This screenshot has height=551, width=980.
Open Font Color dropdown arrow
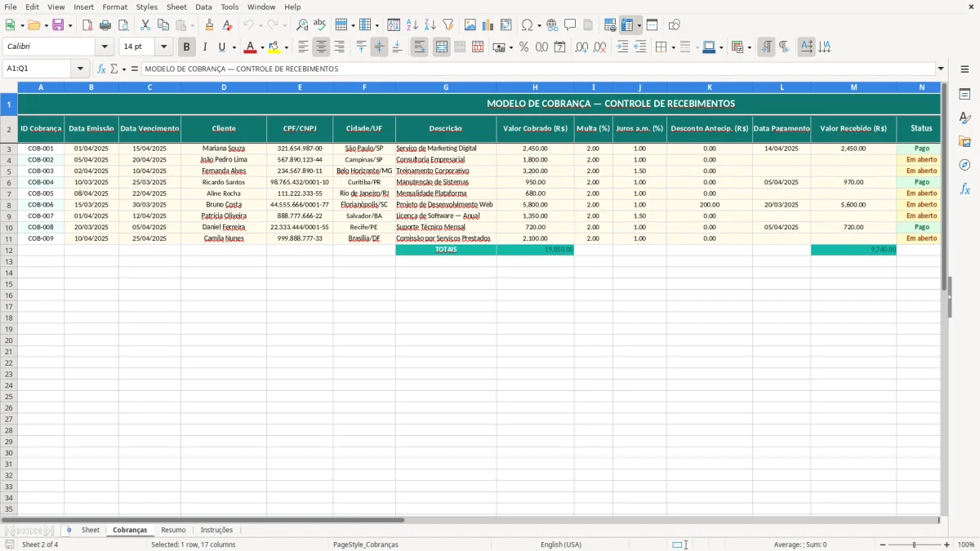262,47
